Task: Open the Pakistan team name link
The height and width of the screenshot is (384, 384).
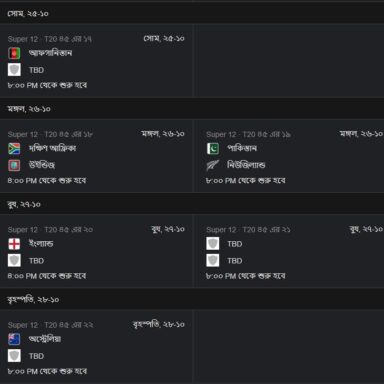Action: click(x=242, y=148)
